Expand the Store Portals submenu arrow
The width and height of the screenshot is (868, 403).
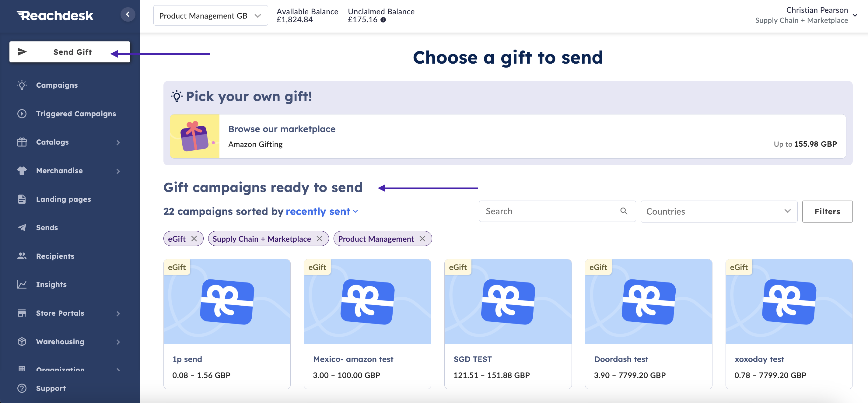[118, 314]
